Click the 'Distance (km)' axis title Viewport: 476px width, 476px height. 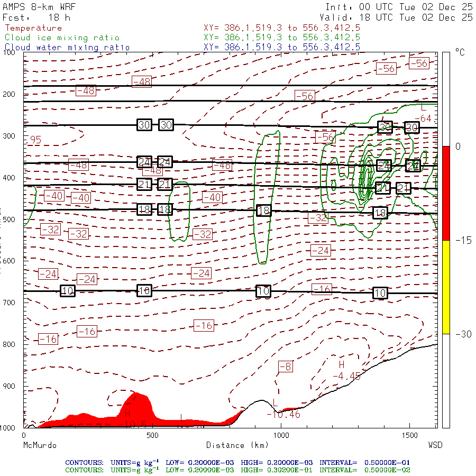tap(237, 445)
